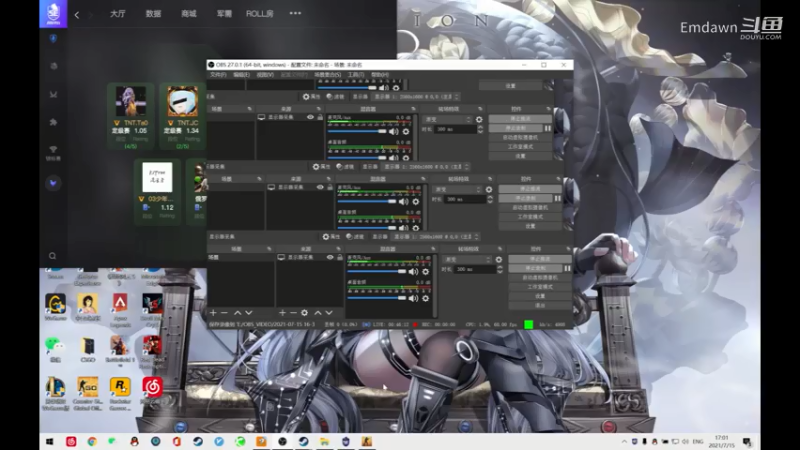Toggle lock on display capture source
The height and width of the screenshot is (450, 800).
coord(340,258)
